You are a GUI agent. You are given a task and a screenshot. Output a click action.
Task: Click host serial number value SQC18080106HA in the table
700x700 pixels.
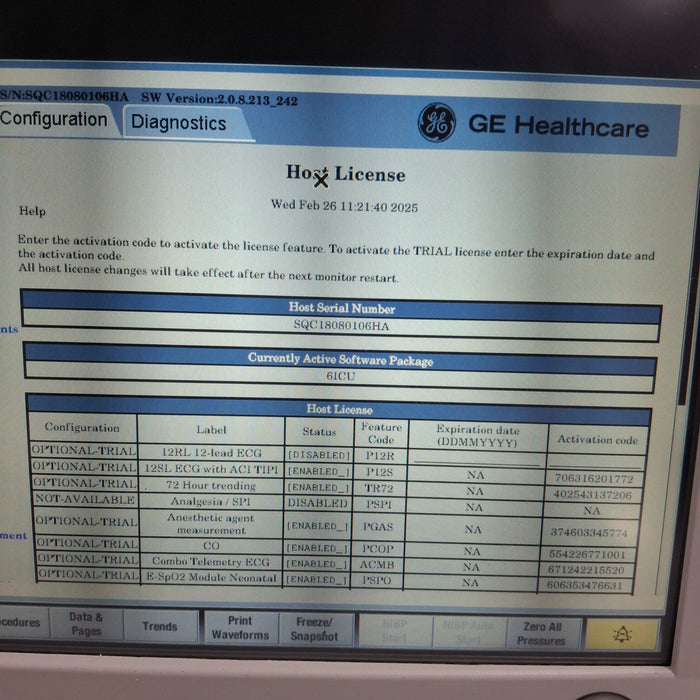coord(341,325)
